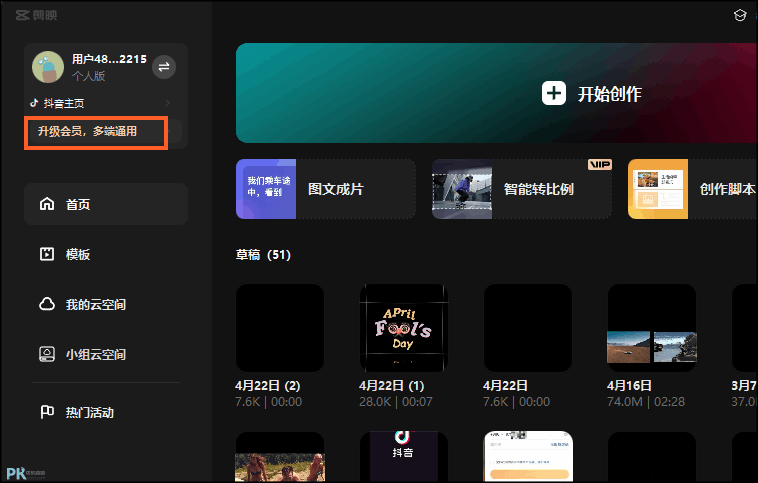Open the 抖音 logo draft thumbnail

404,457
